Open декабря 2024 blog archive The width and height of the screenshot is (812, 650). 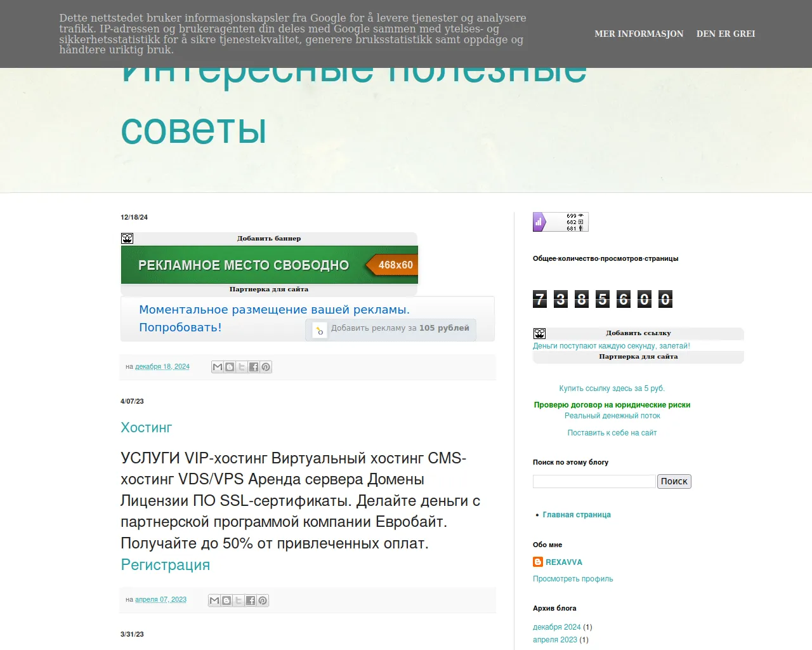(557, 627)
